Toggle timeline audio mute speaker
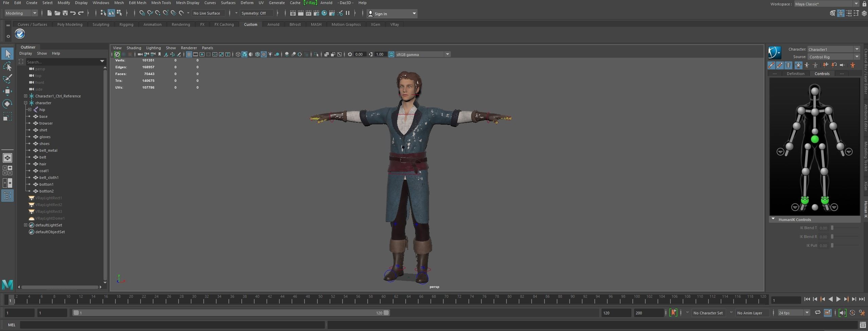Viewport: 868px width, 331px height. click(842, 313)
